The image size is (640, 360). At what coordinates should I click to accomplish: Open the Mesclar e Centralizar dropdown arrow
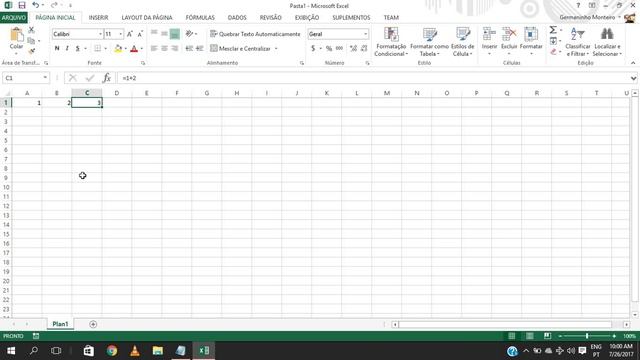pos(276,49)
